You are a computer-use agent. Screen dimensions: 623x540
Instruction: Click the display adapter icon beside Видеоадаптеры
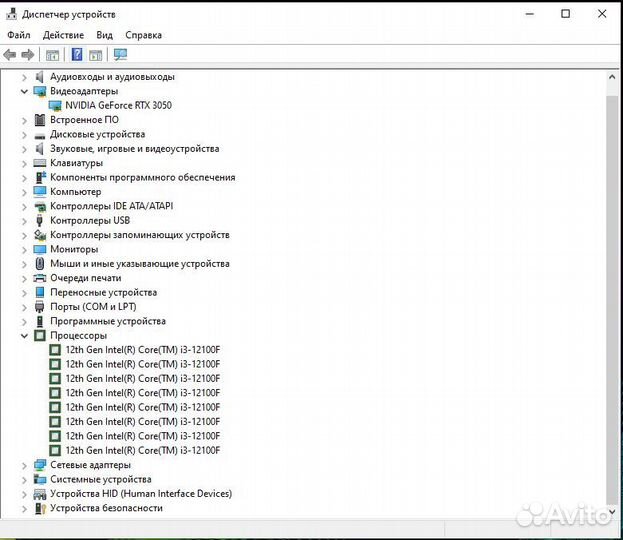(x=40, y=91)
